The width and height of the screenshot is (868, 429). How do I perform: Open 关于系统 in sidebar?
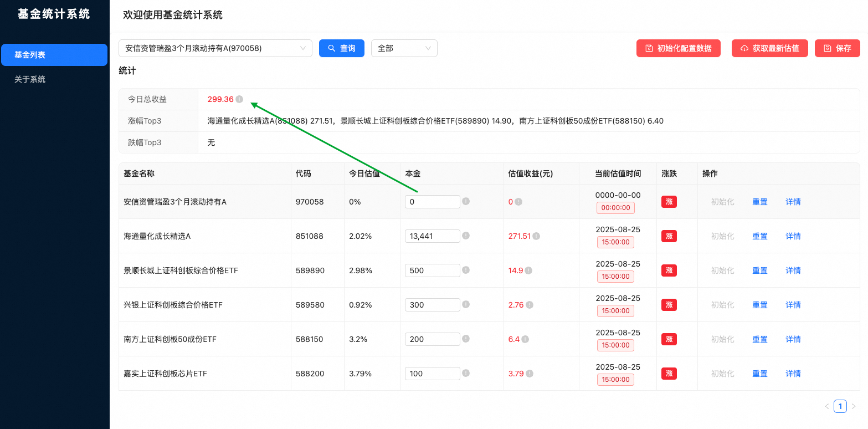pos(54,79)
